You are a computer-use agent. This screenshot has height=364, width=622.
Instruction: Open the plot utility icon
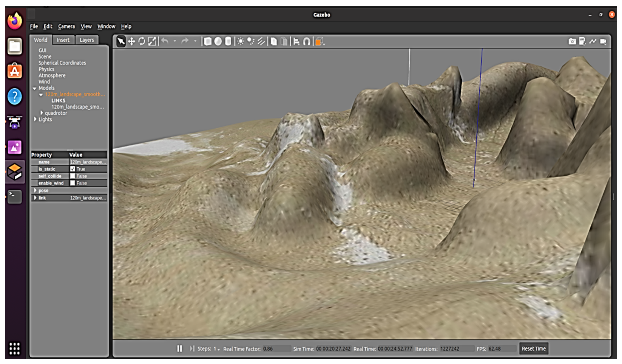tap(593, 42)
